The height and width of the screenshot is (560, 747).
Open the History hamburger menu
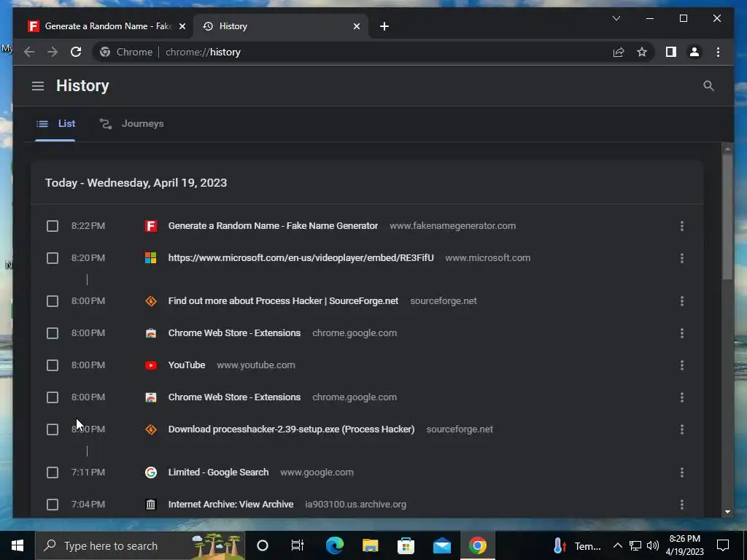click(38, 86)
